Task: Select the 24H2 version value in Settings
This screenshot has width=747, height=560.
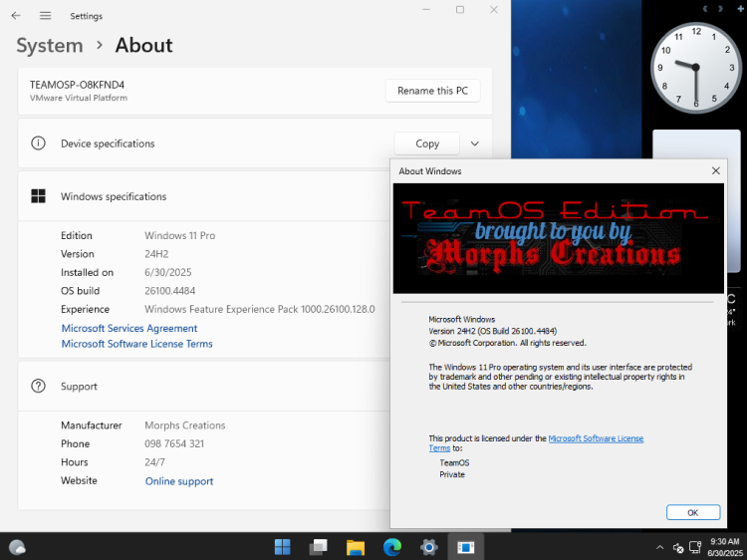Action: click(x=156, y=254)
